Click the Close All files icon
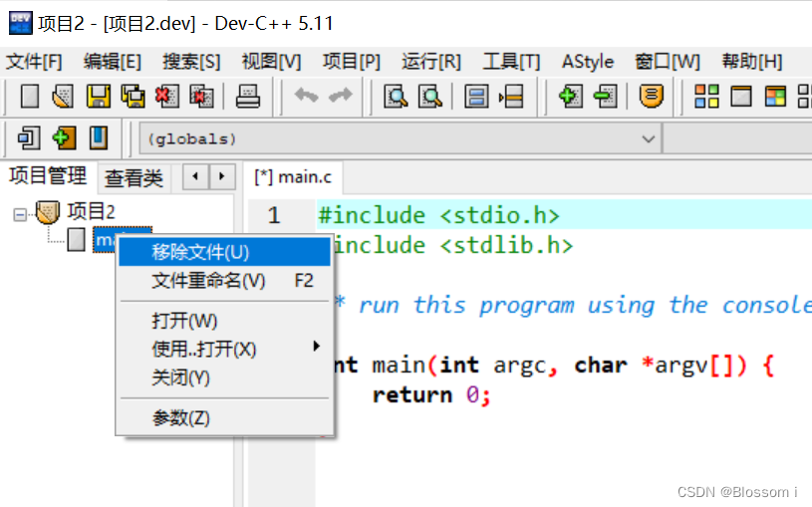812x507 pixels. 201,97
